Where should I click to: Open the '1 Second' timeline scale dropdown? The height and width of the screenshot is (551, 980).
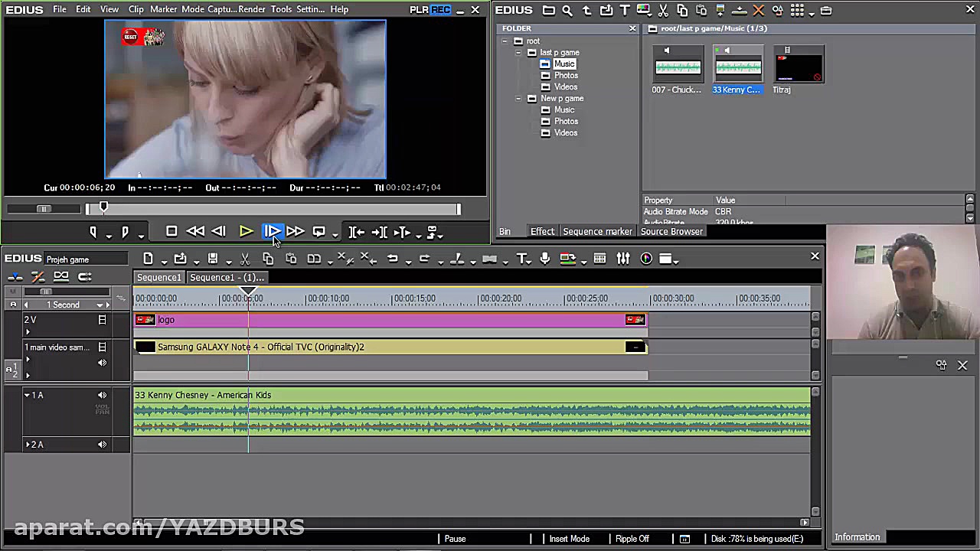point(100,305)
